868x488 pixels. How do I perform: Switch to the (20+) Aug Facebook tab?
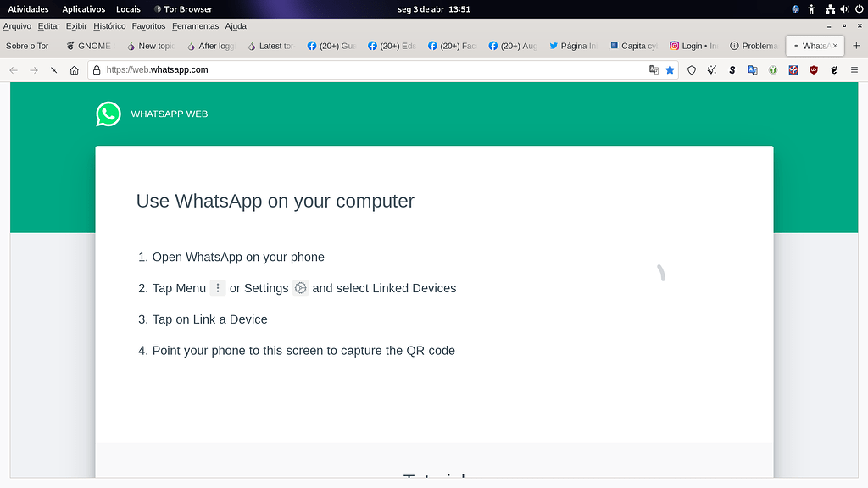(x=513, y=46)
